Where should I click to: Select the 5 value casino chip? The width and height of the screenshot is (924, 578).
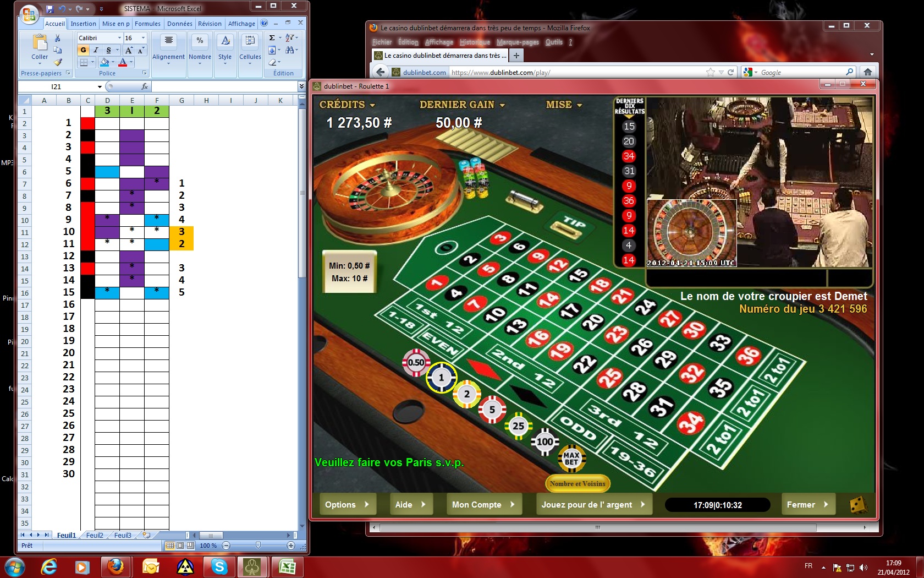pos(492,410)
